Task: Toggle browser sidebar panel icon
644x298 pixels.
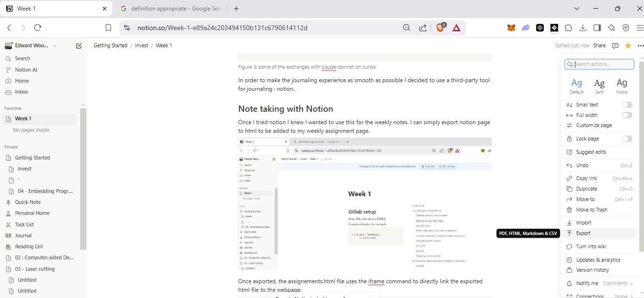Action: coord(597,28)
